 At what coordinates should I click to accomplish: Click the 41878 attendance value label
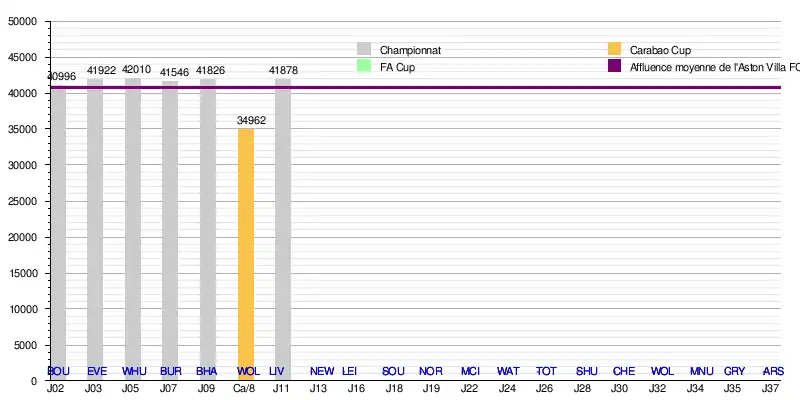tap(283, 70)
